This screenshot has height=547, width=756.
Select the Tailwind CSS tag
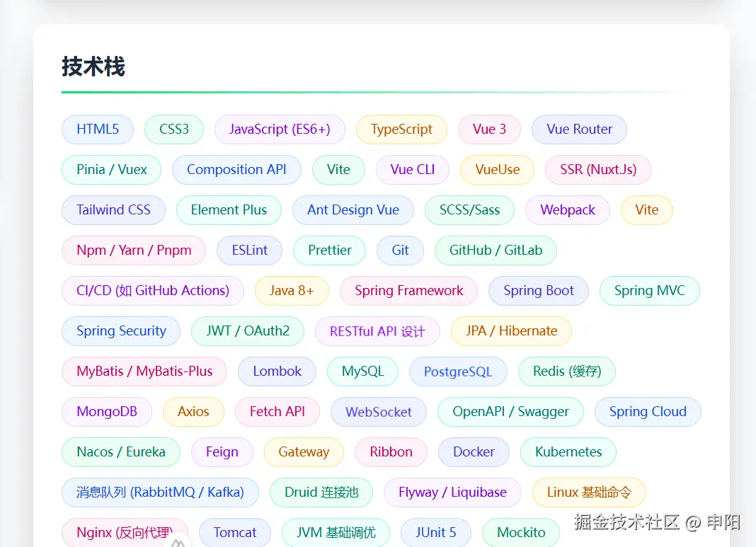(x=113, y=210)
